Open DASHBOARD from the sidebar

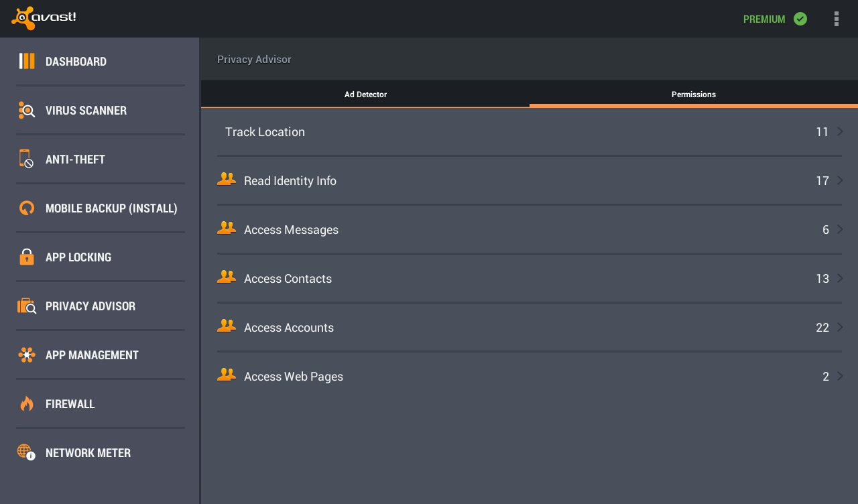point(76,62)
